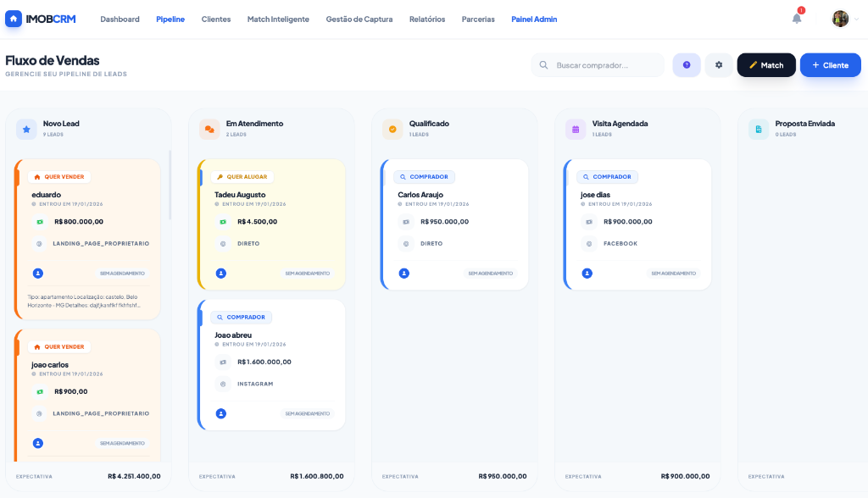Click user icon on Carlos Araujo card
Image resolution: width=868 pixels, height=498 pixels.
(x=404, y=274)
